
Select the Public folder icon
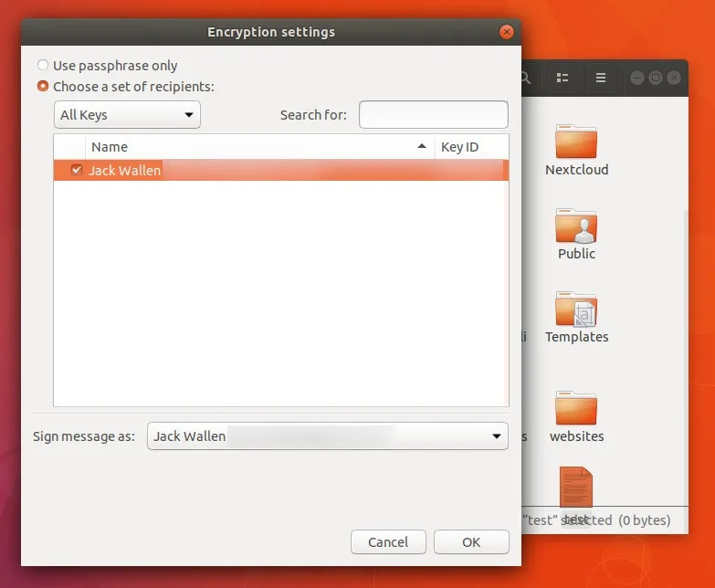tap(576, 226)
